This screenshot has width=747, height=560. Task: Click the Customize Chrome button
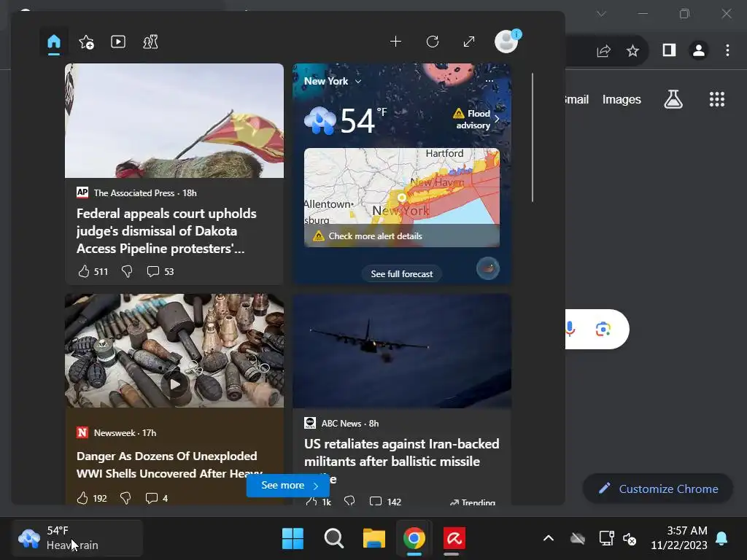pos(658,489)
